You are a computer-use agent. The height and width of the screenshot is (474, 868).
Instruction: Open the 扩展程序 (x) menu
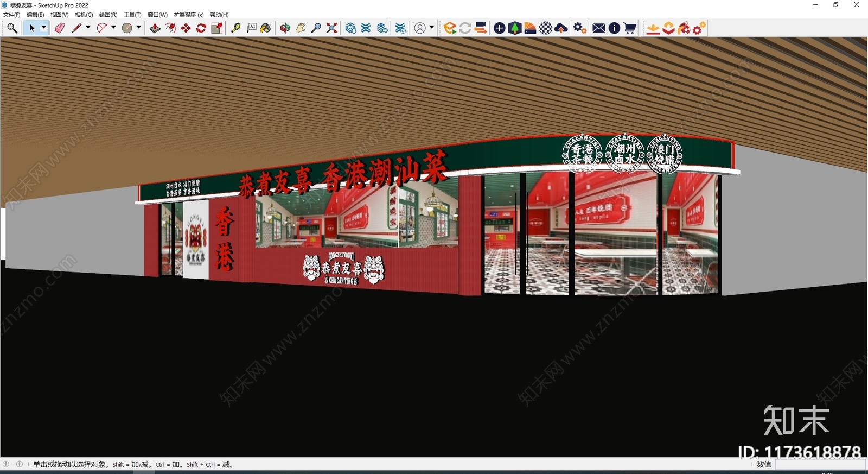pyautogui.click(x=189, y=15)
